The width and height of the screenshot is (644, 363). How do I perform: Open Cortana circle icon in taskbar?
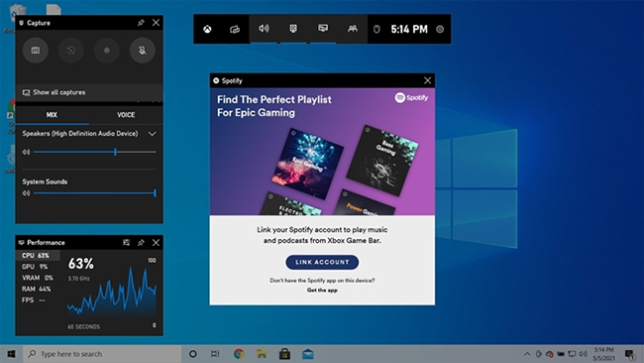(192, 354)
